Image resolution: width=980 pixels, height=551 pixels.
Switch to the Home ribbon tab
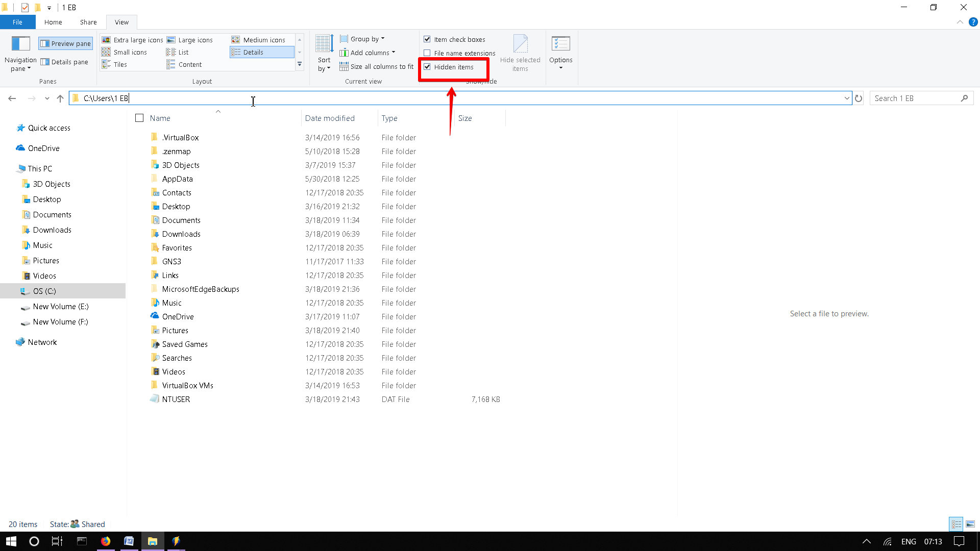click(53, 22)
